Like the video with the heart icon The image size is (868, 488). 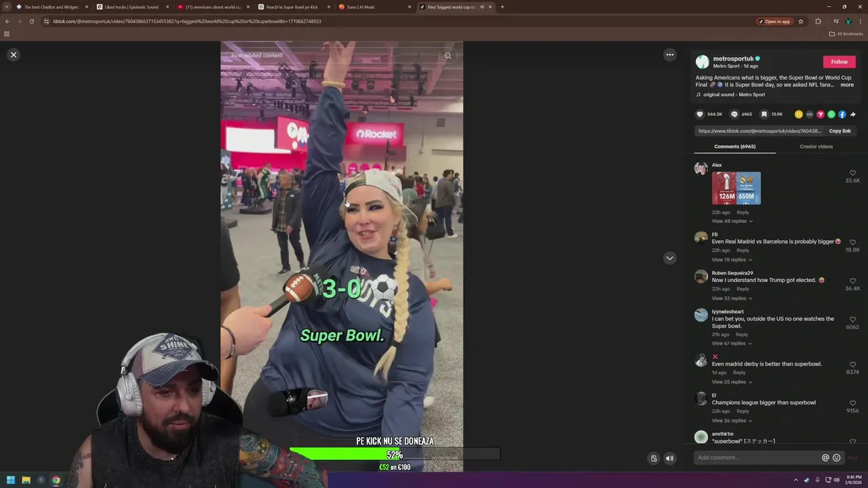[700, 115]
